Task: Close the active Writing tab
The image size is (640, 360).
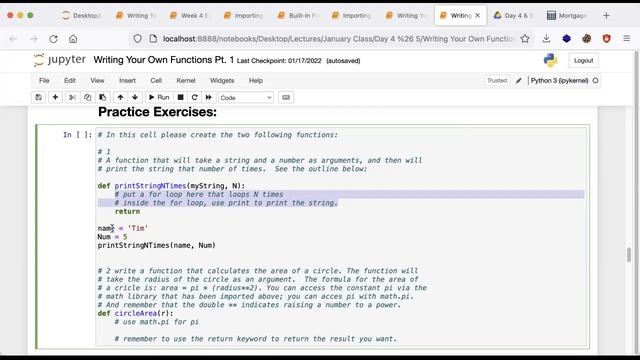Action: [478, 16]
